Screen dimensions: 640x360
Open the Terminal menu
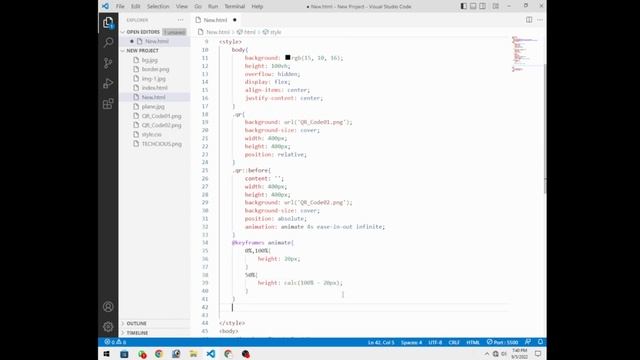click(235, 7)
